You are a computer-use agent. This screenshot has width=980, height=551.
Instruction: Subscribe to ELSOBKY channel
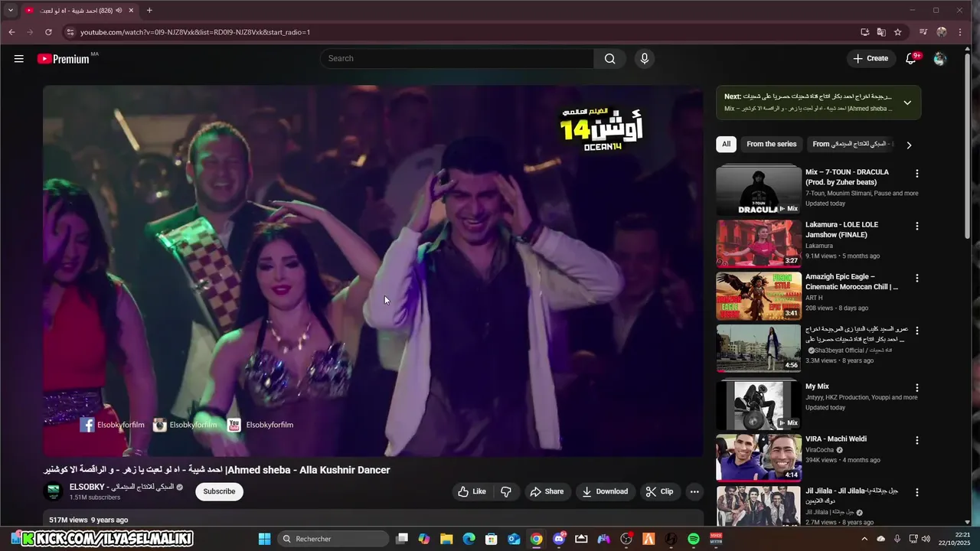point(219,491)
